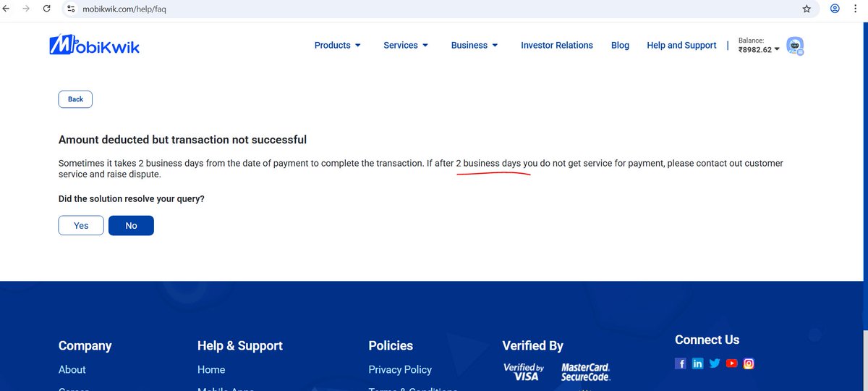Open site information icon in address bar
The image size is (868, 391).
point(70,9)
